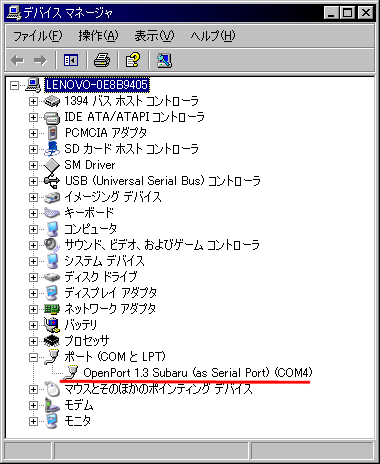This screenshot has height=464, width=380.
Task: Select the SM Driver entry
Action: 90,165
